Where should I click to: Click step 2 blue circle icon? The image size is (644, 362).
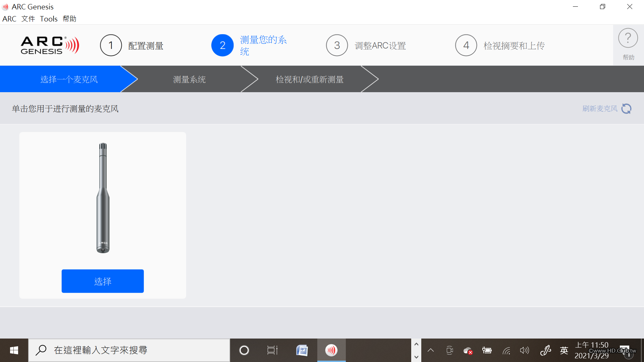click(222, 45)
